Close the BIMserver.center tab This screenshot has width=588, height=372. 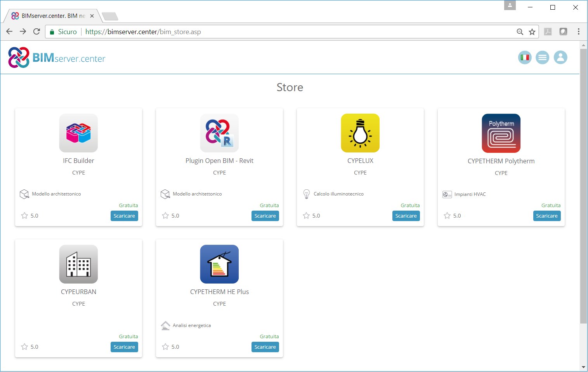point(92,16)
